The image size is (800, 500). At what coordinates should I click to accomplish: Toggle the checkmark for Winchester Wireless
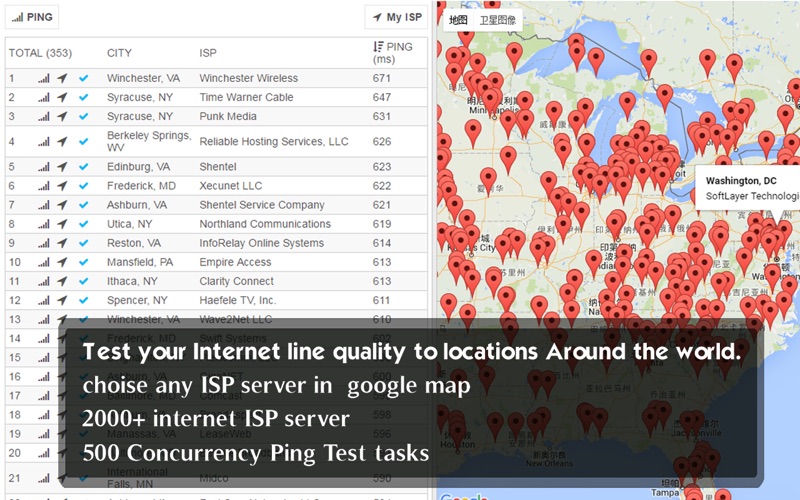pyautogui.click(x=84, y=78)
